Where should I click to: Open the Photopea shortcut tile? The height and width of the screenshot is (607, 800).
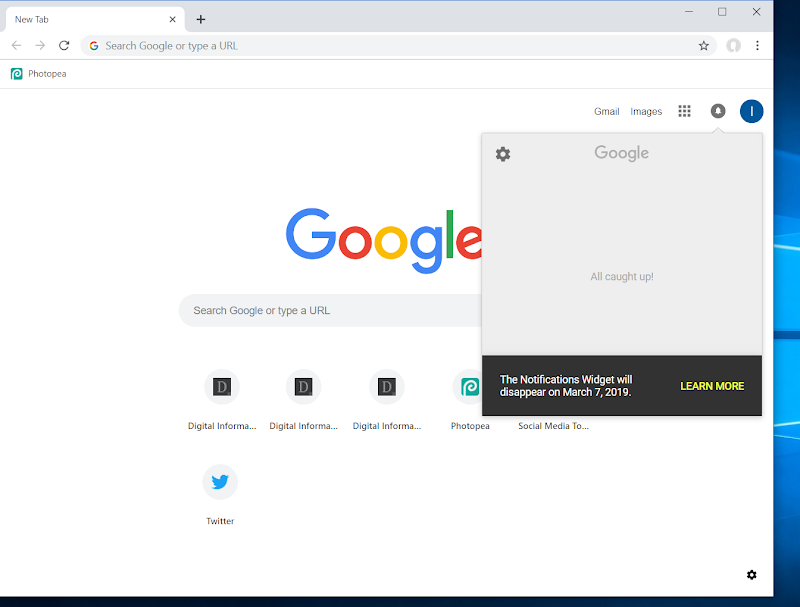pos(470,400)
